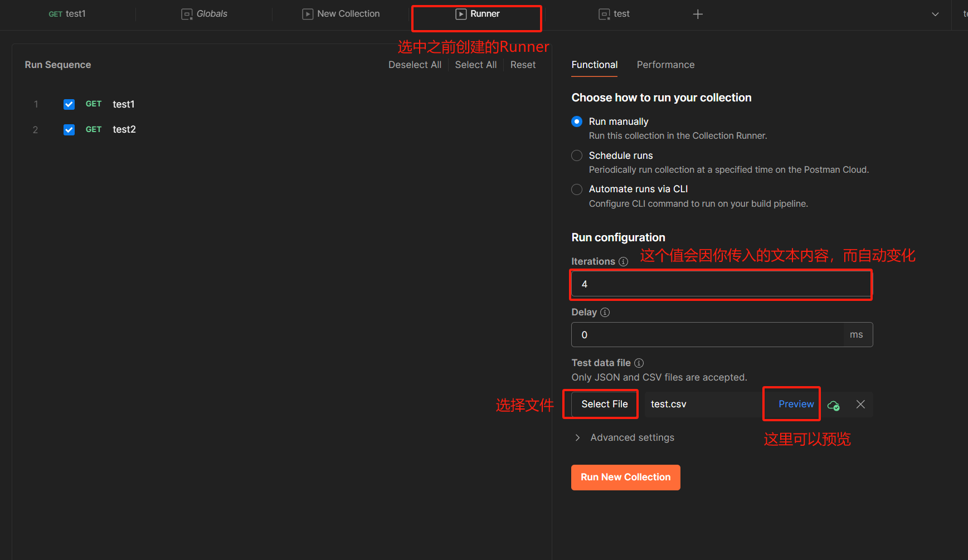Click the test tab environment icon
Viewport: 968px width, 560px height.
click(604, 14)
